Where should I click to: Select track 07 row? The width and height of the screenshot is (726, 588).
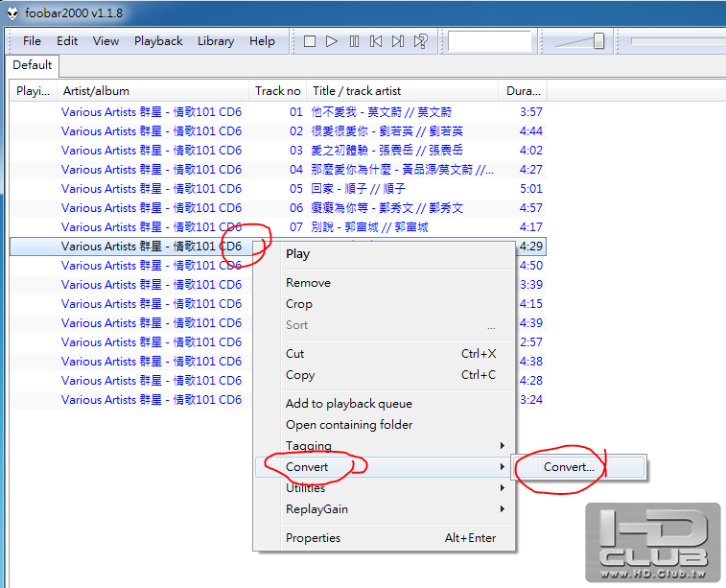278,227
